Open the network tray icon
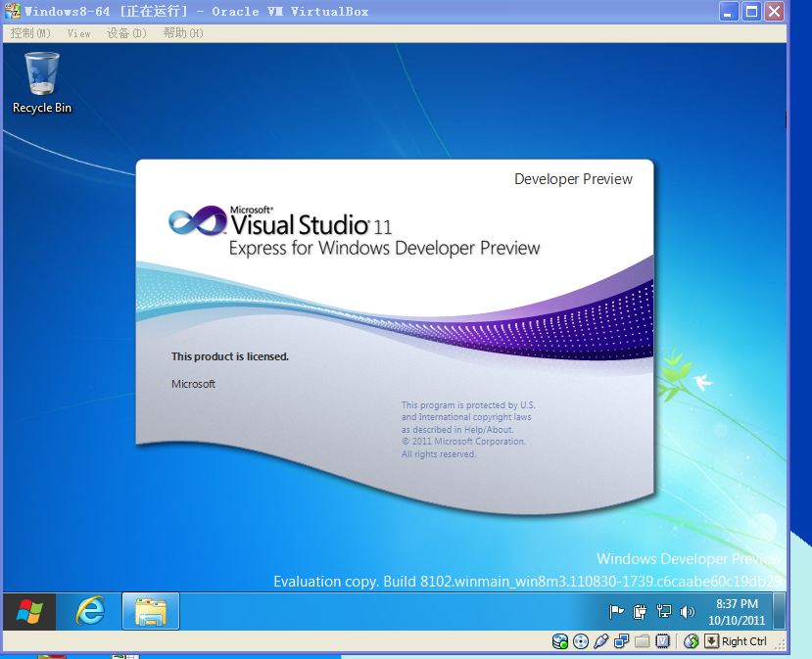Screen dimensions: 812x659 664,612
